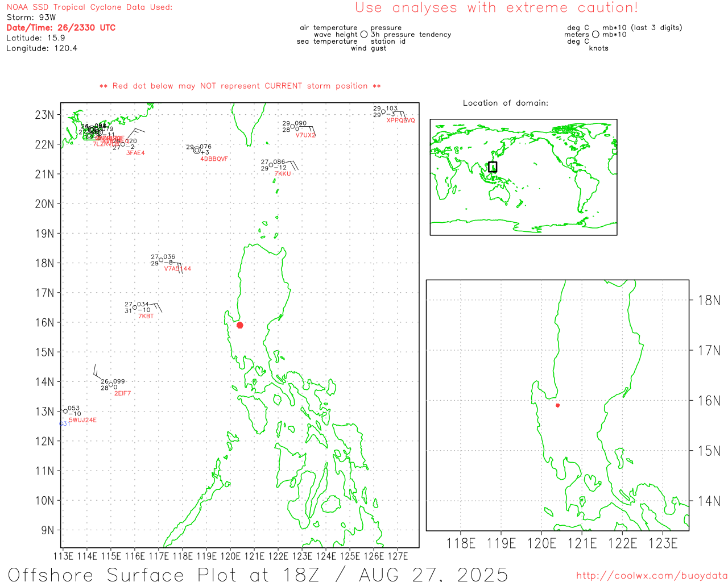
Task: Click the '3h pressure tendency' legend label
Action: 411,35
